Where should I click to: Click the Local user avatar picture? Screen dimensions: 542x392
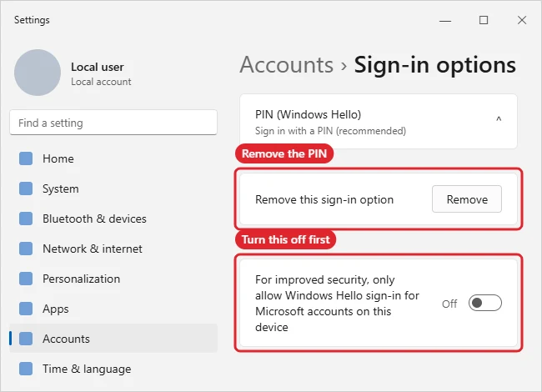[38, 73]
